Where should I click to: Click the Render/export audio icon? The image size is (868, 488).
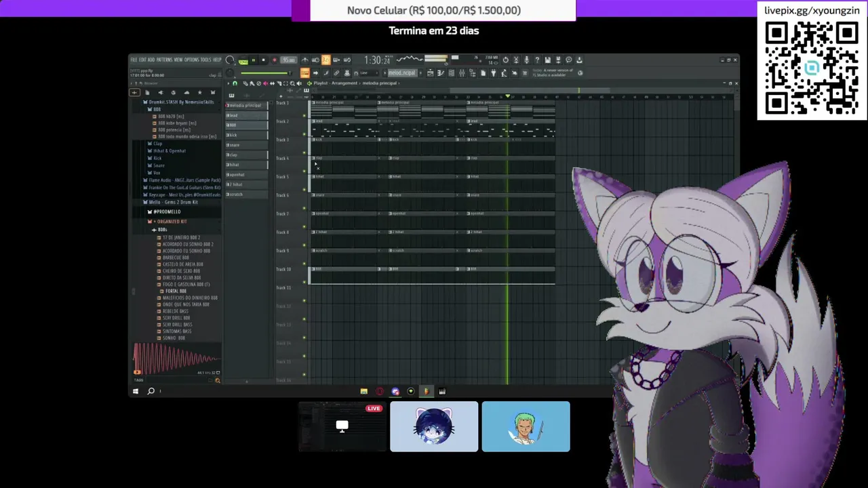558,60
